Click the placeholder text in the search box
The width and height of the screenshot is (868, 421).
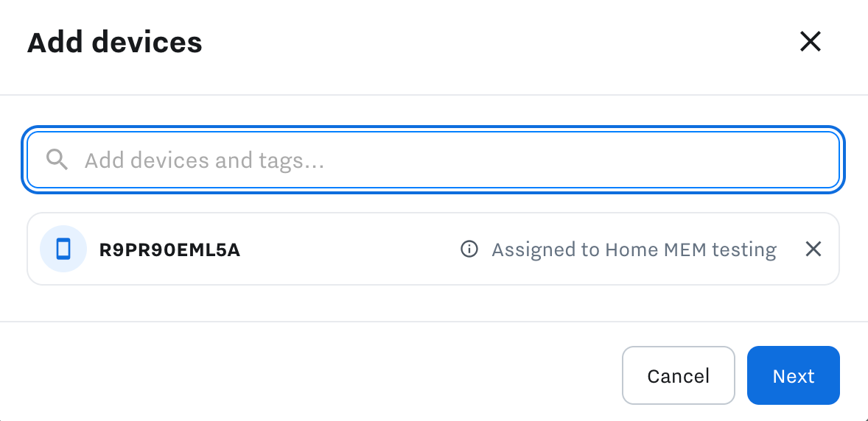tap(204, 160)
